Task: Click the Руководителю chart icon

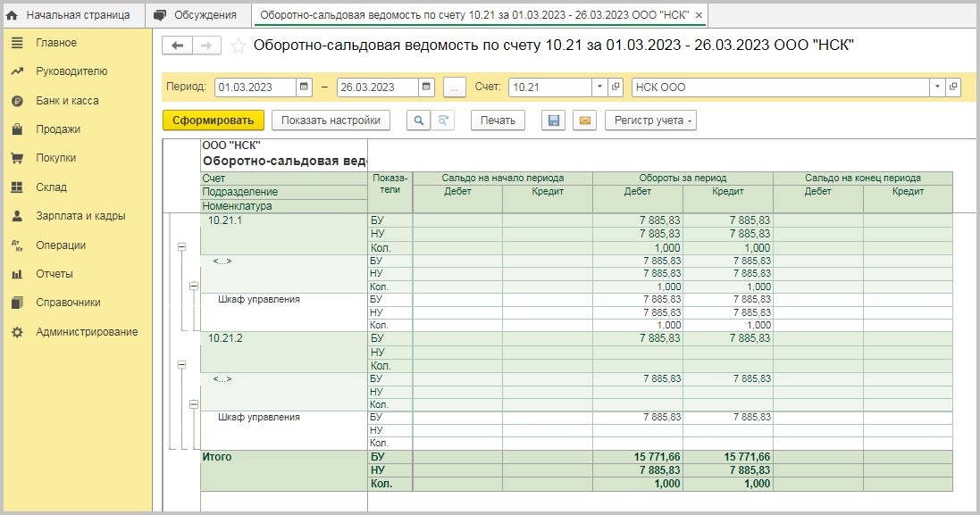Action: pos(17,71)
